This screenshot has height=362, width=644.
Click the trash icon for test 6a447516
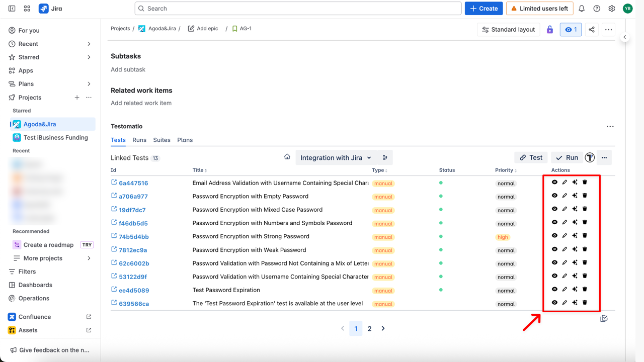point(585,183)
